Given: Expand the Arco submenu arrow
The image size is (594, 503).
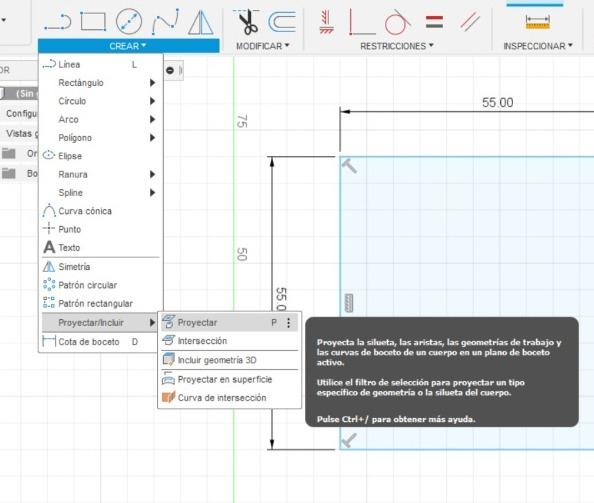Looking at the screenshot, I should [x=152, y=119].
